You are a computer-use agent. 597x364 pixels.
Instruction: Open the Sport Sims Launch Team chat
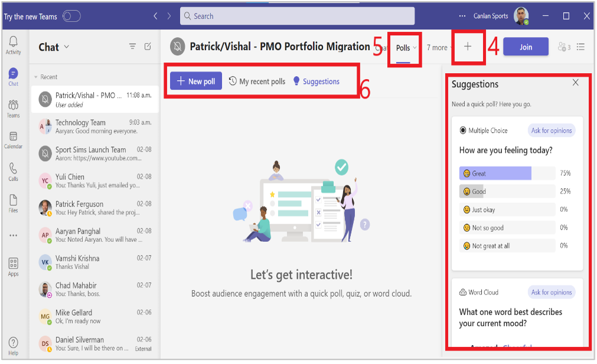[95, 153]
